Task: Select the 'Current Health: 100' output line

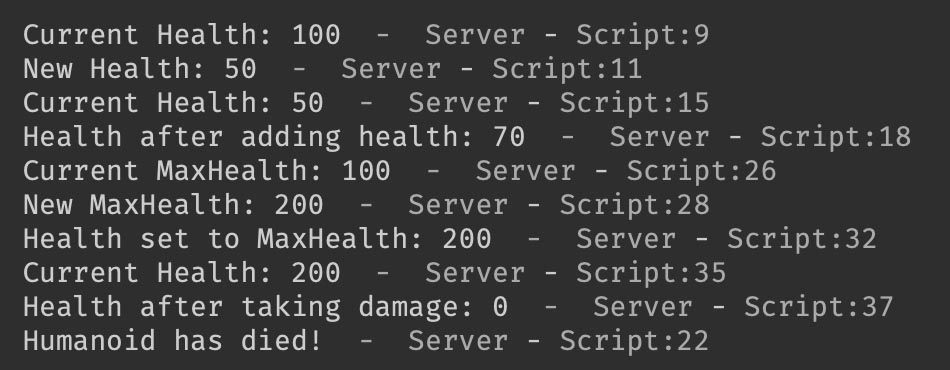Action: (x=182, y=36)
